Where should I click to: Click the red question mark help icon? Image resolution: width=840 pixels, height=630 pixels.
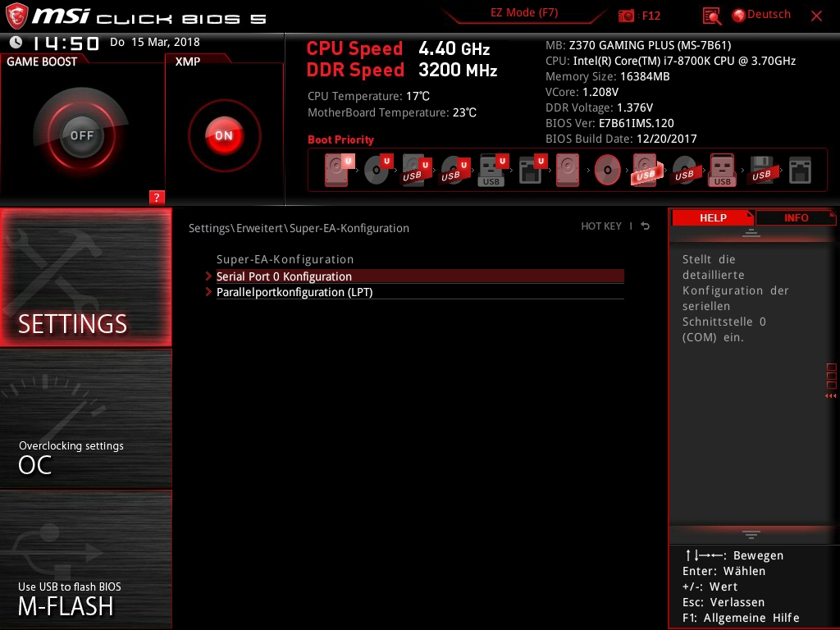click(157, 197)
